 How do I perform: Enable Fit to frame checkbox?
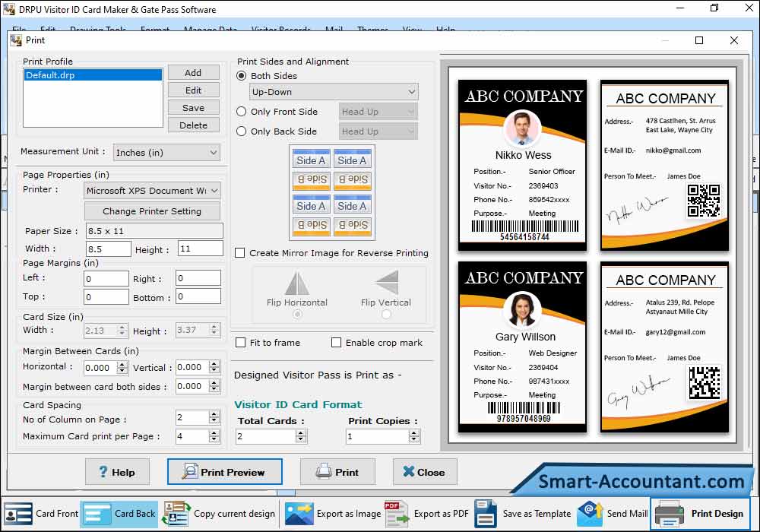click(x=240, y=343)
